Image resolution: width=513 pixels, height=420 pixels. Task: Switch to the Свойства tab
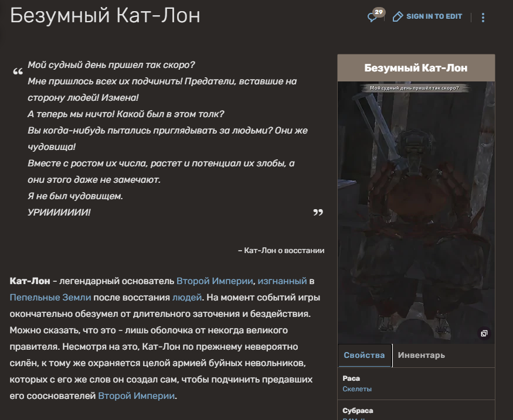click(364, 356)
